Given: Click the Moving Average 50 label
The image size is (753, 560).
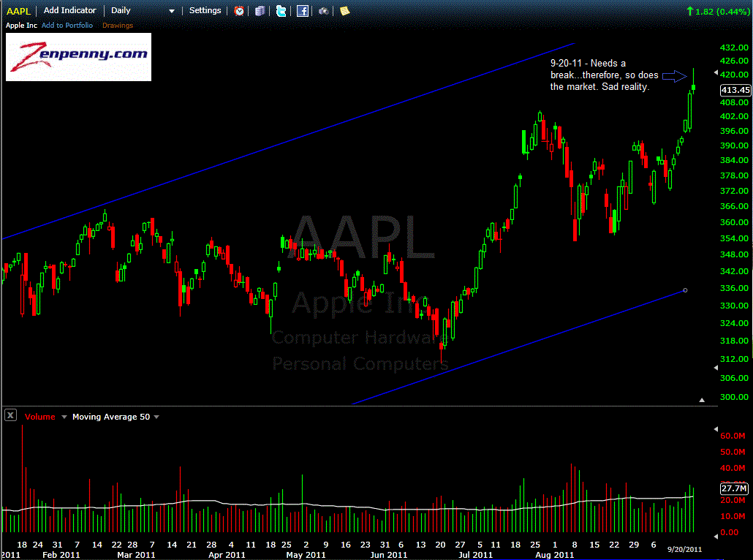Looking at the screenshot, I should (111, 417).
